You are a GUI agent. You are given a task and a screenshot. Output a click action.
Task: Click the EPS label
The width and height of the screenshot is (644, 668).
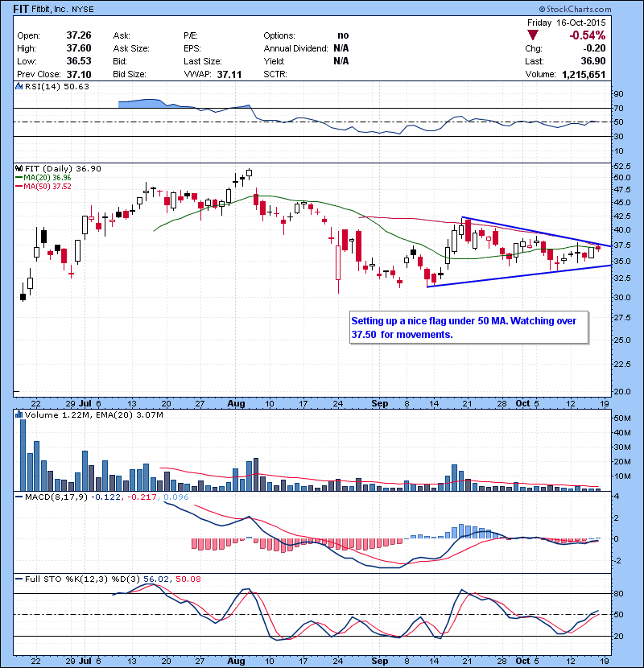pos(192,48)
